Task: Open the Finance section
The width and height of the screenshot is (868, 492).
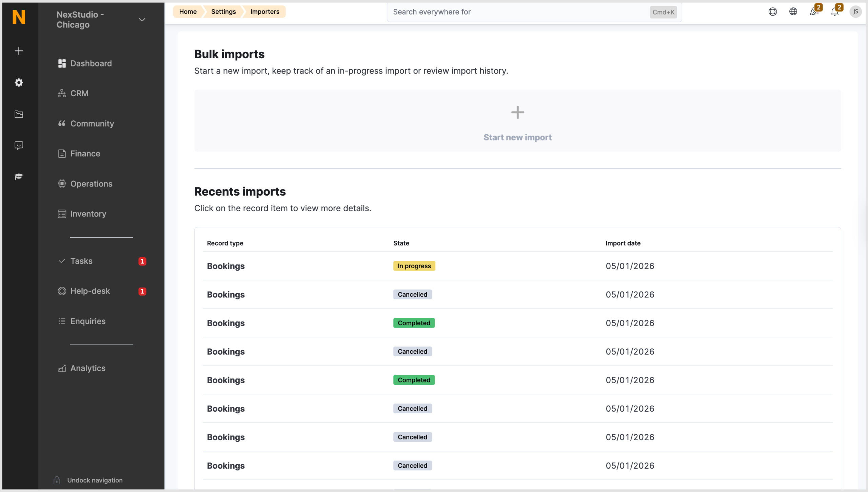Action: coord(85,153)
